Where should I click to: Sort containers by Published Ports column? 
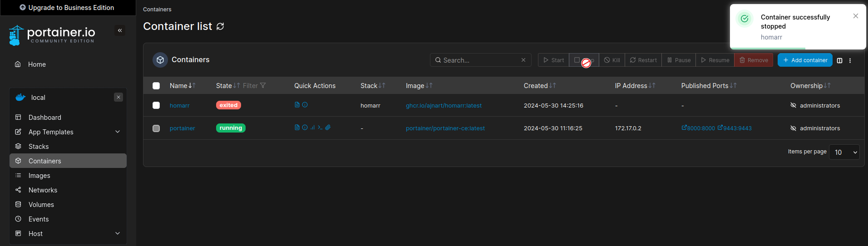[x=709, y=86]
